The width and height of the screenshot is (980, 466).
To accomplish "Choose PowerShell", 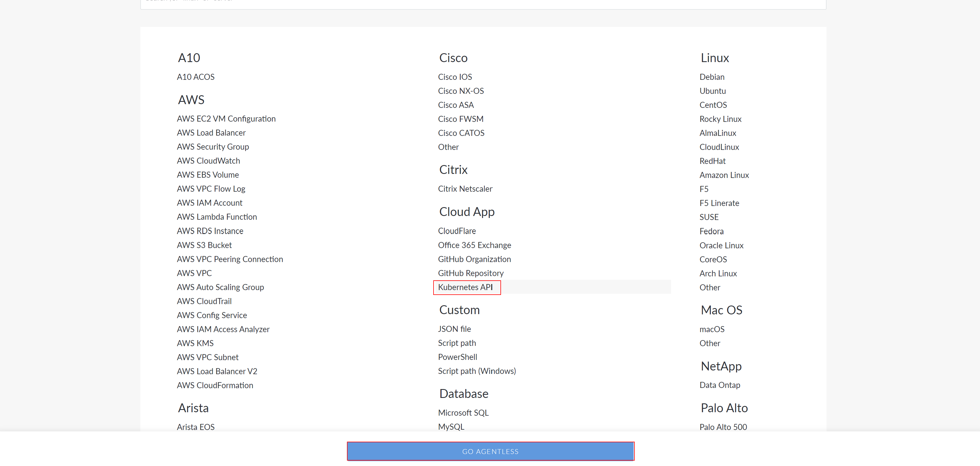I will (457, 357).
